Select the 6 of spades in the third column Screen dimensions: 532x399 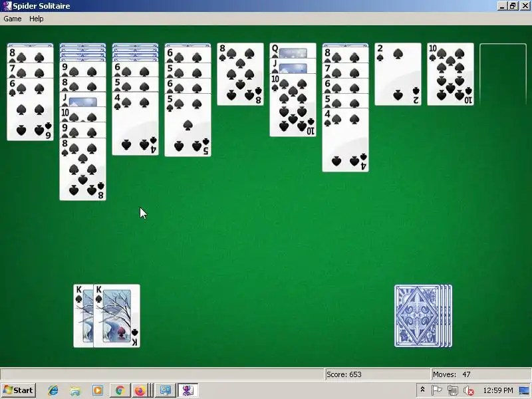[136, 70]
